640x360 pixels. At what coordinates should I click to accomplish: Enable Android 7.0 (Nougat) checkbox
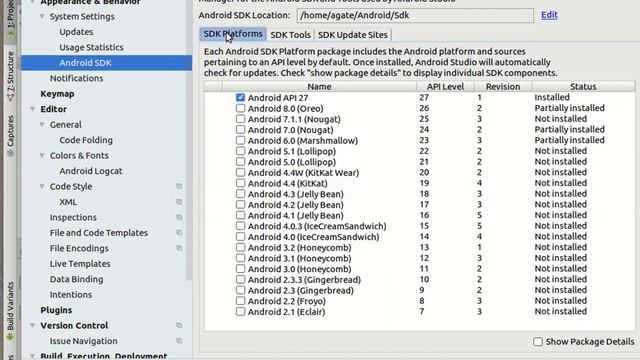[240, 129]
